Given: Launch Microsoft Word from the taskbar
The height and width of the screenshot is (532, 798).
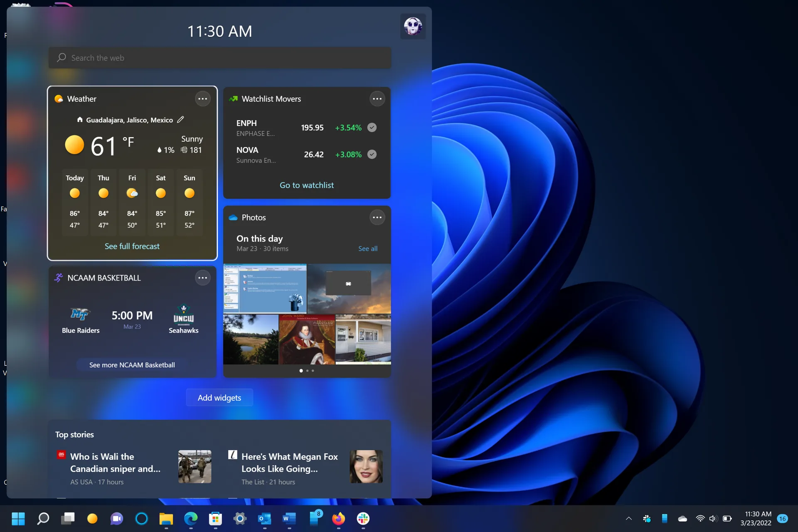Looking at the screenshot, I should (x=288, y=519).
